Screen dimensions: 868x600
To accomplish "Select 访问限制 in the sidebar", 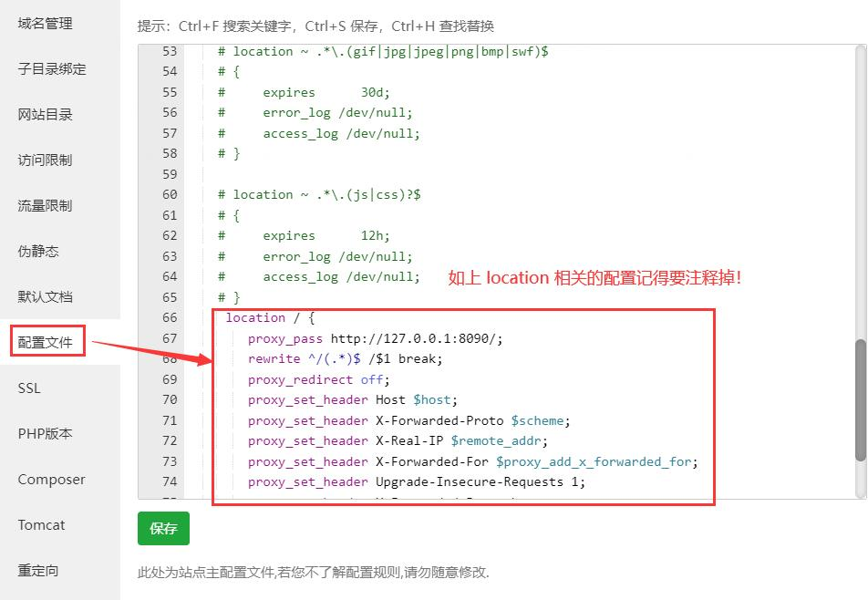I will coord(45,160).
